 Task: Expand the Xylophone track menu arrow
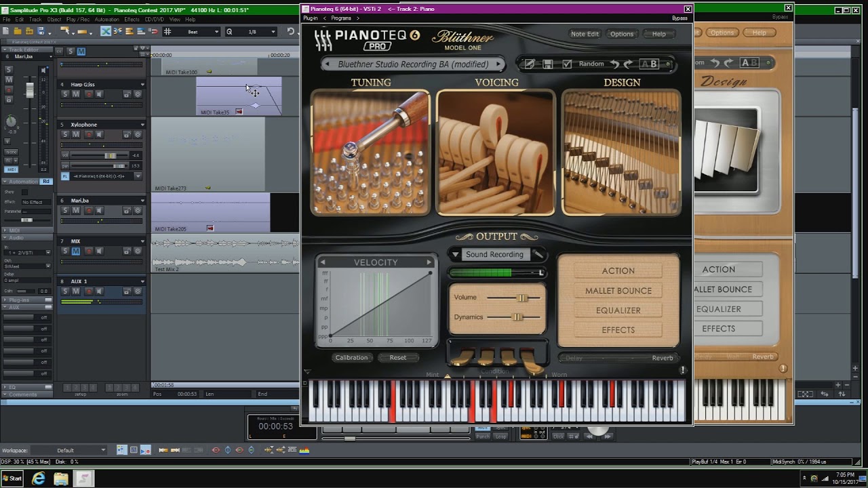[142, 125]
